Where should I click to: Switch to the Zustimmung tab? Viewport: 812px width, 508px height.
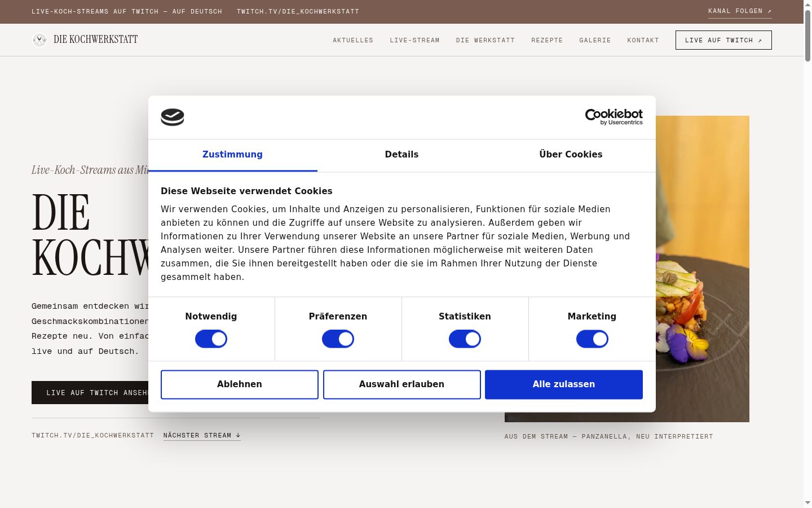pos(232,155)
